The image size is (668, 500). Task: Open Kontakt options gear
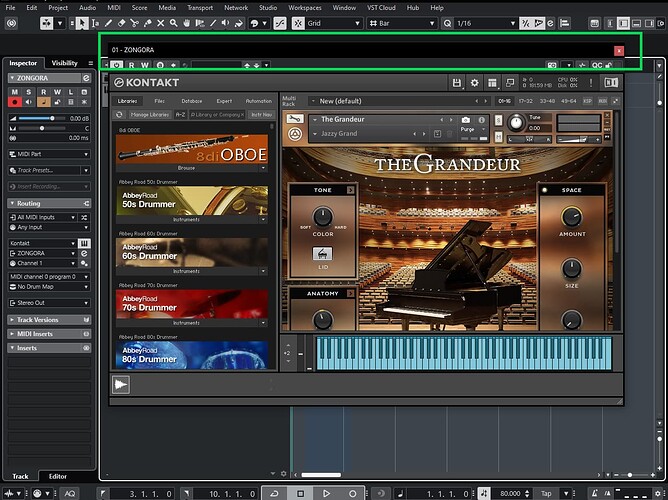(475, 83)
